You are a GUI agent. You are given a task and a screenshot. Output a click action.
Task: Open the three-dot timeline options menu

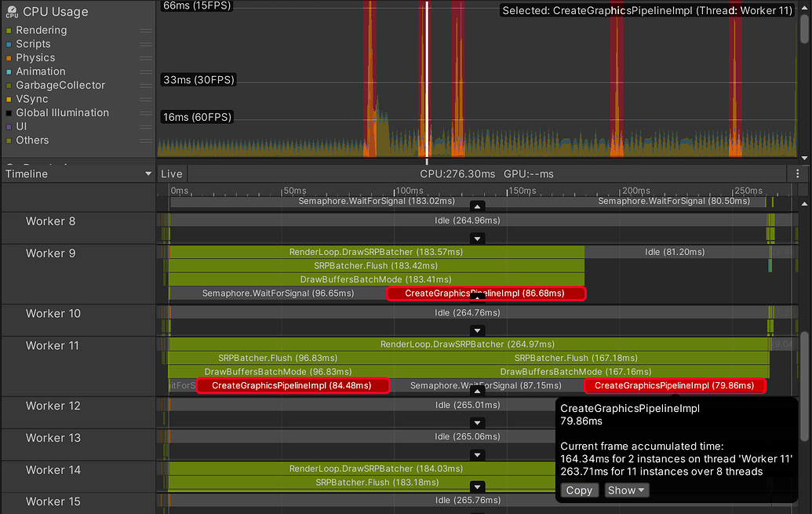click(x=797, y=173)
